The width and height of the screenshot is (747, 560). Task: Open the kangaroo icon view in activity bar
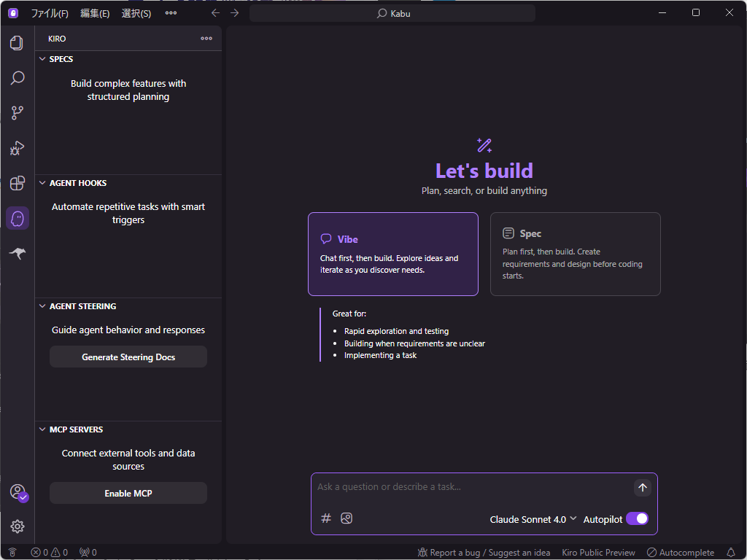click(x=18, y=253)
